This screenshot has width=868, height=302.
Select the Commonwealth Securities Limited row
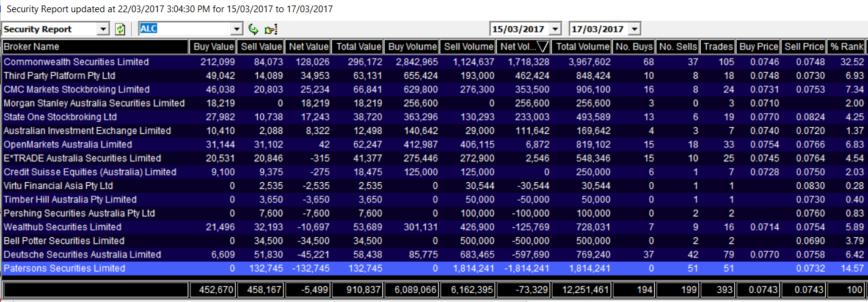[434, 62]
